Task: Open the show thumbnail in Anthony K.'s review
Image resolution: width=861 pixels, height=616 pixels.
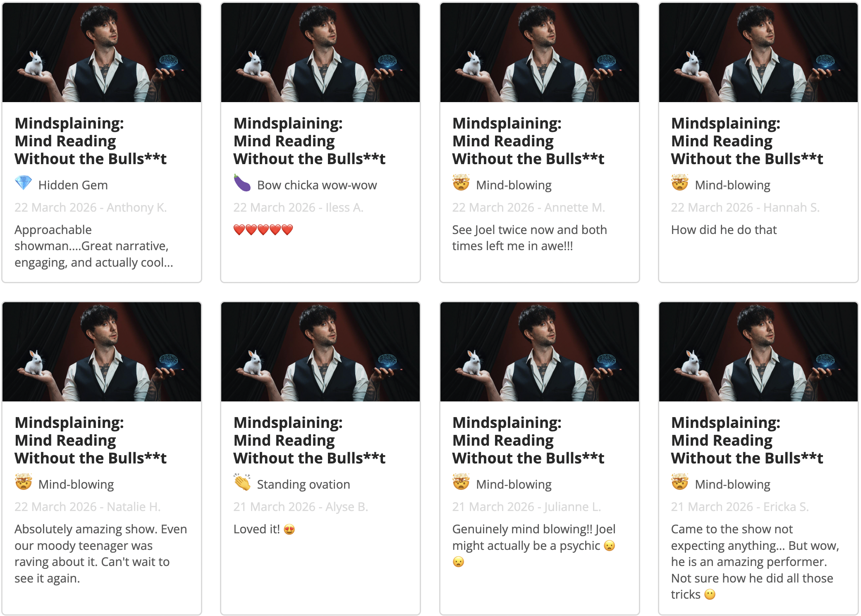Action: [102, 53]
